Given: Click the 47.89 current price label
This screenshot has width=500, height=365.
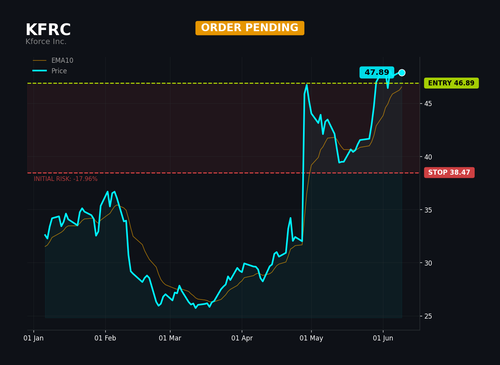Looking at the screenshot, I should (377, 72).
